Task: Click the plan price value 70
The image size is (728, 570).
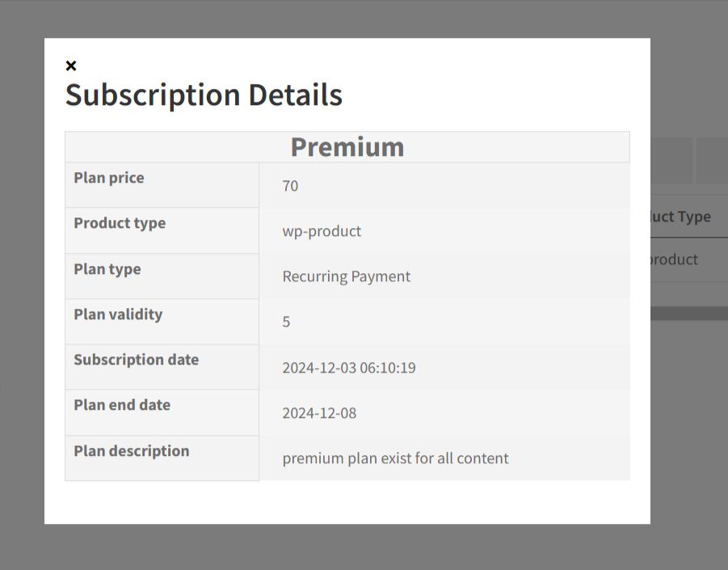Action: tap(290, 186)
